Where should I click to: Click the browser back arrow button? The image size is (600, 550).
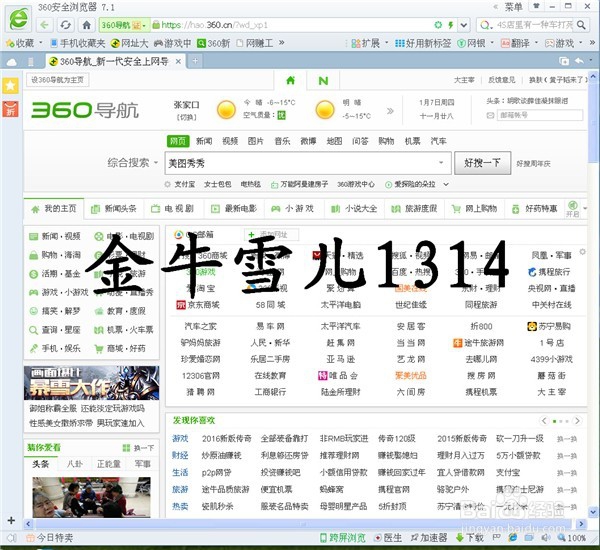click(x=44, y=25)
